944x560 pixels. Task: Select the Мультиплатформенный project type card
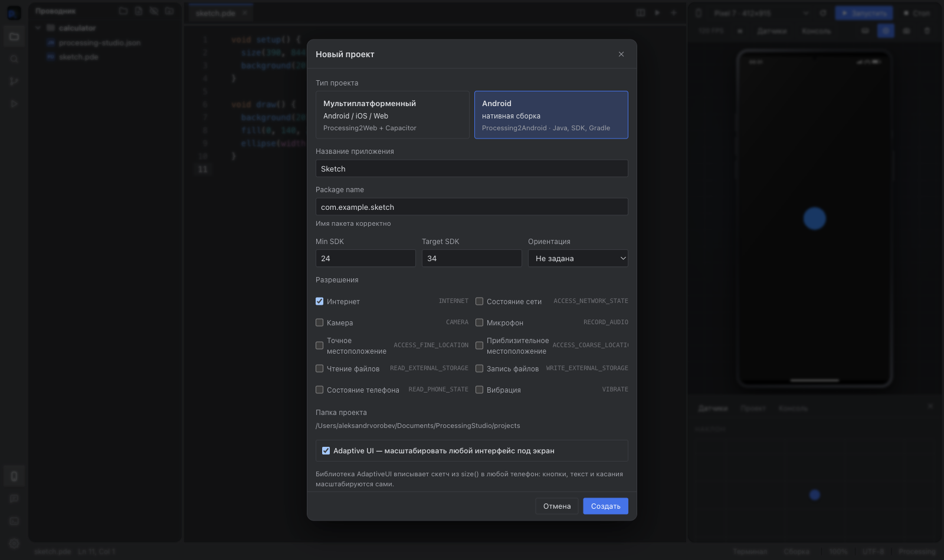pyautogui.click(x=392, y=115)
